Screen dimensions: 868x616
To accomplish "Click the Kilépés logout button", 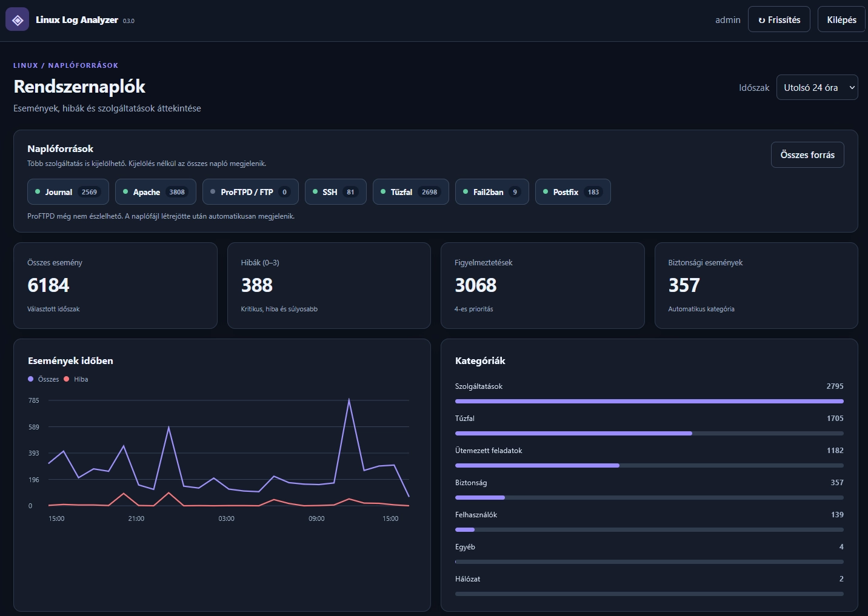I will pos(841,19).
